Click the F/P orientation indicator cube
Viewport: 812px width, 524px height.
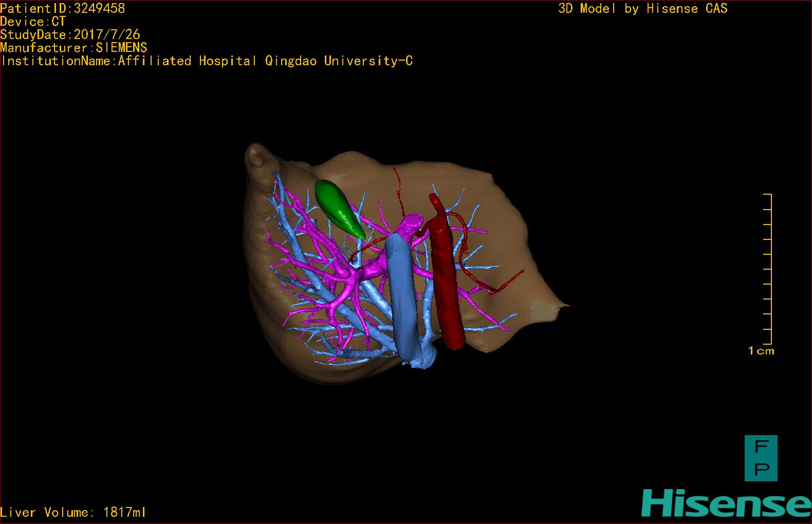click(761, 458)
